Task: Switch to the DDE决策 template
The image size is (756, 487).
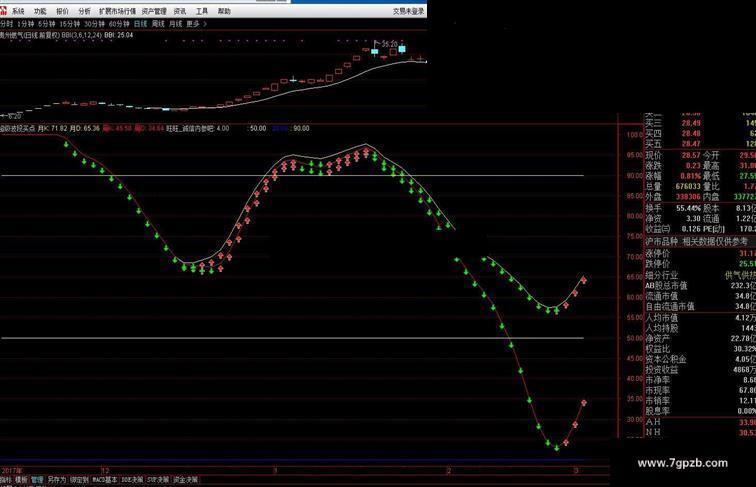Action: pos(132,480)
